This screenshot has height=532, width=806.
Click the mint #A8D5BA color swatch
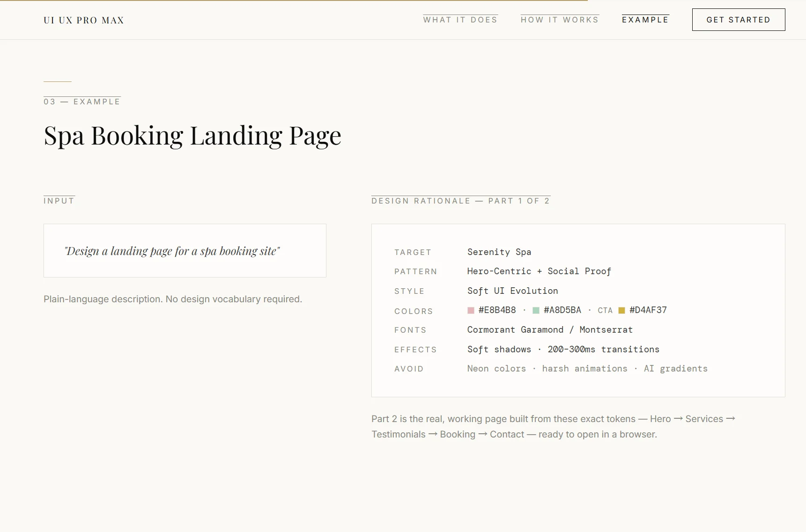tap(536, 310)
